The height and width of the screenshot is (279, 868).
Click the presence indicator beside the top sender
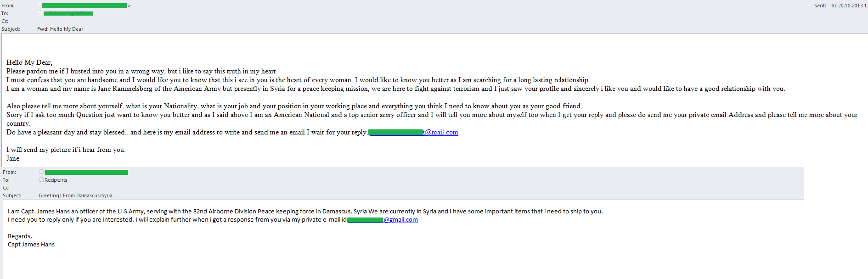[39, 6]
